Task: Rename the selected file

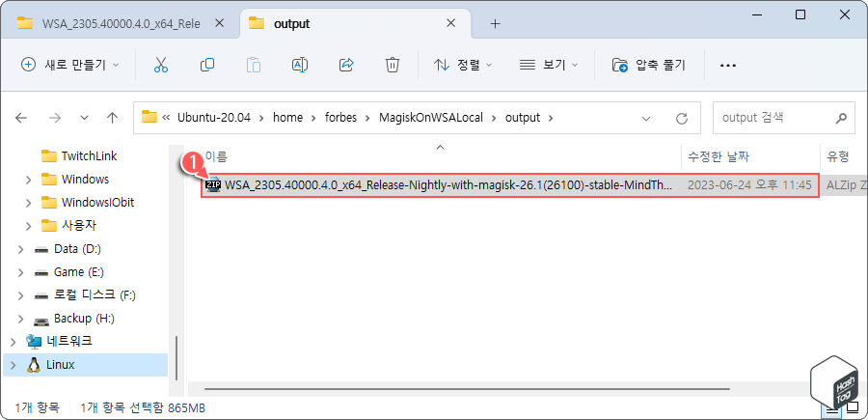Action: click(300, 65)
